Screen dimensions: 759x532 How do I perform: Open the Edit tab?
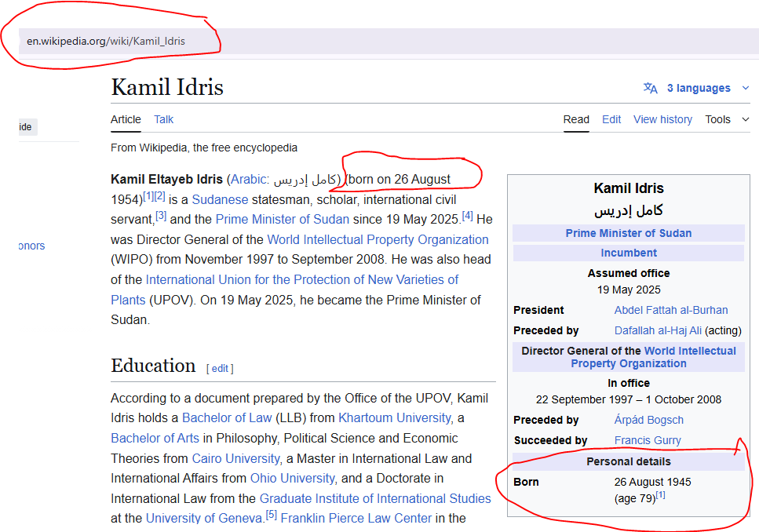point(611,119)
